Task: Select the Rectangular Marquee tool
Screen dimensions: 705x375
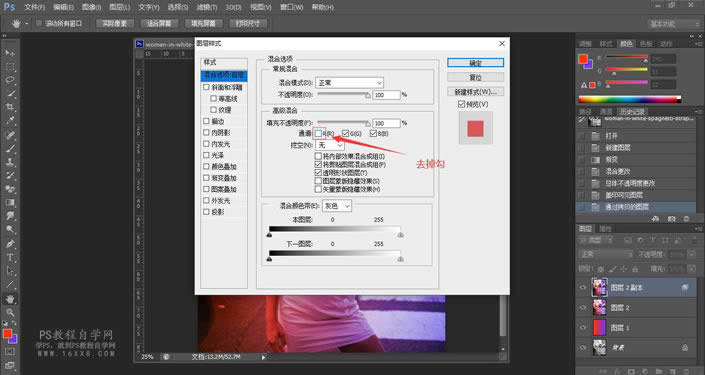Action: click(x=10, y=67)
